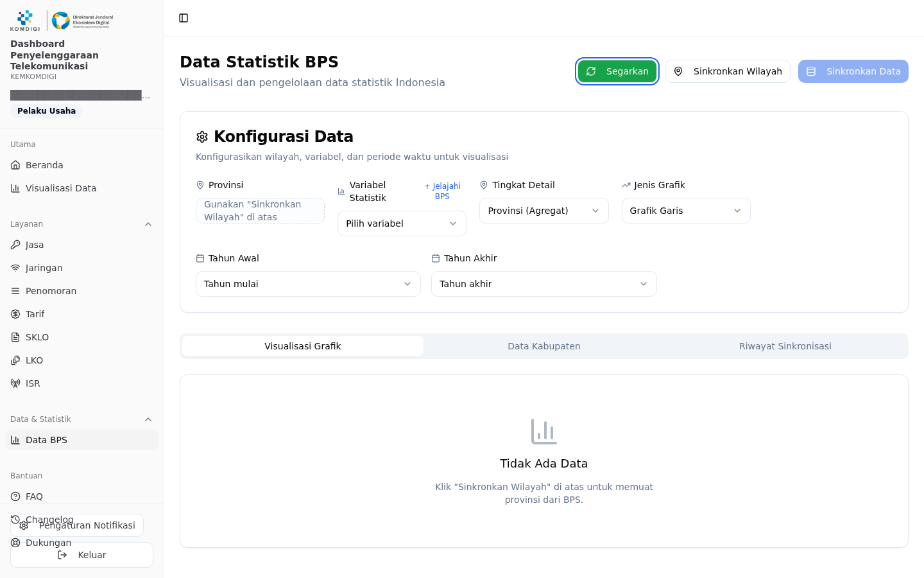Click the gear icon in Pengaturan Notifikasi
This screenshot has width=924, height=578.
coord(24,525)
